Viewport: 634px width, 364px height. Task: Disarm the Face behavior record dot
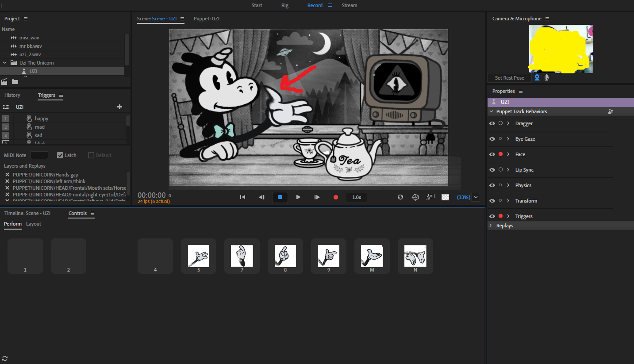pyautogui.click(x=500, y=154)
